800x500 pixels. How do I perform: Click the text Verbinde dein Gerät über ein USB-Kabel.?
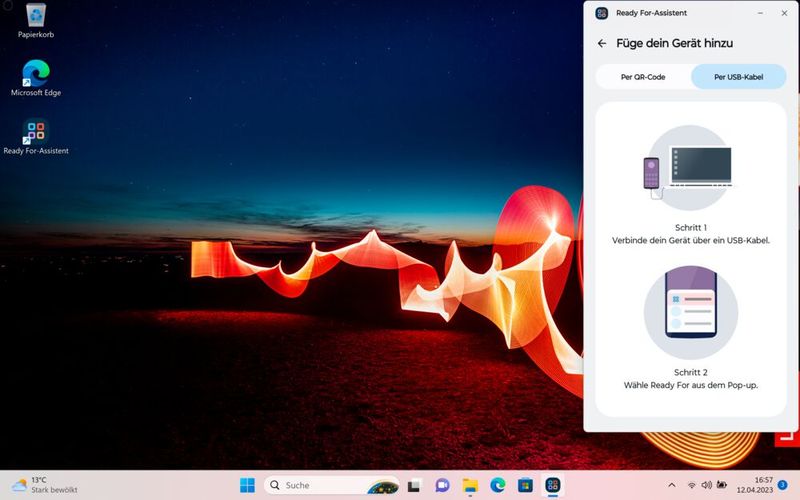(x=691, y=240)
